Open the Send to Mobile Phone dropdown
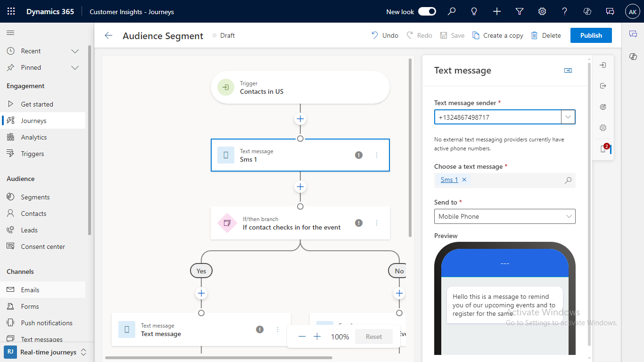Screen dimensions: 644x362 pos(504,216)
